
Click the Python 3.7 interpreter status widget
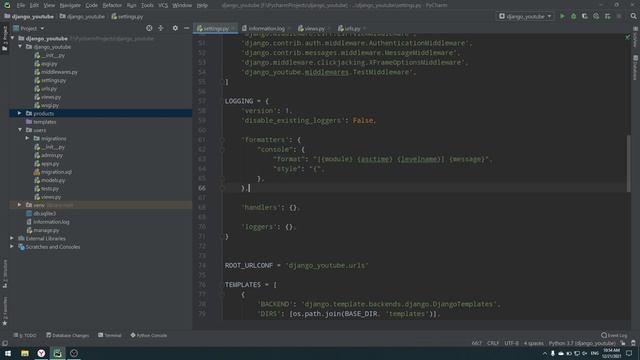(x=582, y=343)
